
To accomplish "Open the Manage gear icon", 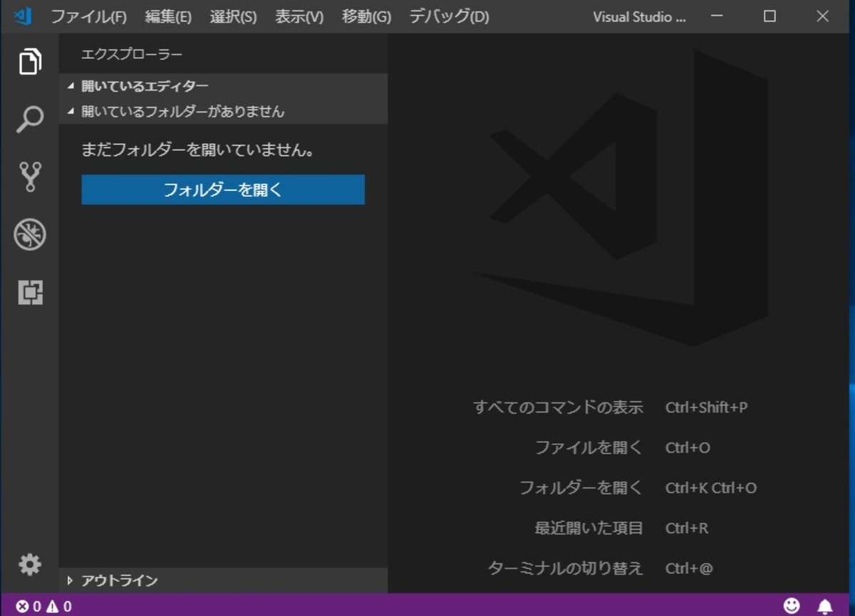I will click(x=30, y=565).
